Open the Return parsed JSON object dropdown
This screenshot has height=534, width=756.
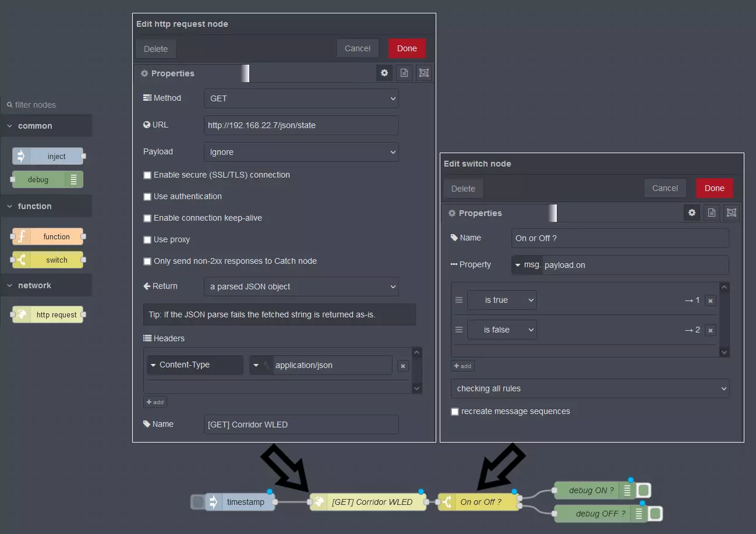tap(301, 287)
